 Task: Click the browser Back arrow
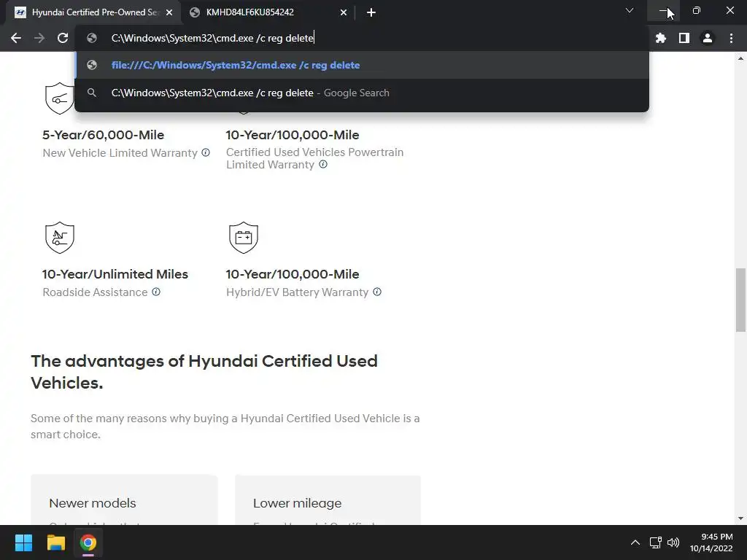click(16, 39)
